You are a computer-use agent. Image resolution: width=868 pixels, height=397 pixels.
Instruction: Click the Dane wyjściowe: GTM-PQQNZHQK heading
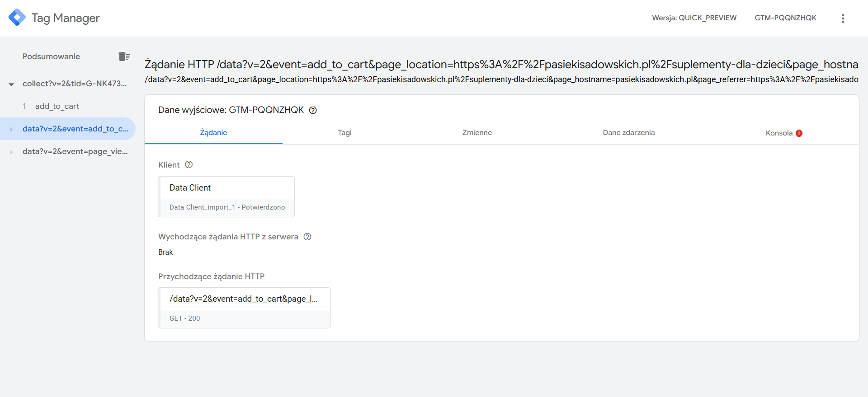[231, 110]
